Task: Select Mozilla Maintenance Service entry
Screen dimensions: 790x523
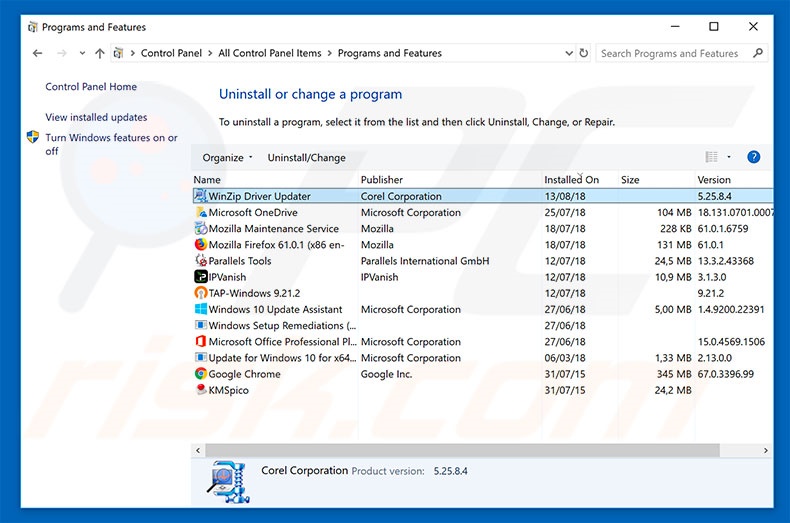Action: pyautogui.click(x=274, y=228)
